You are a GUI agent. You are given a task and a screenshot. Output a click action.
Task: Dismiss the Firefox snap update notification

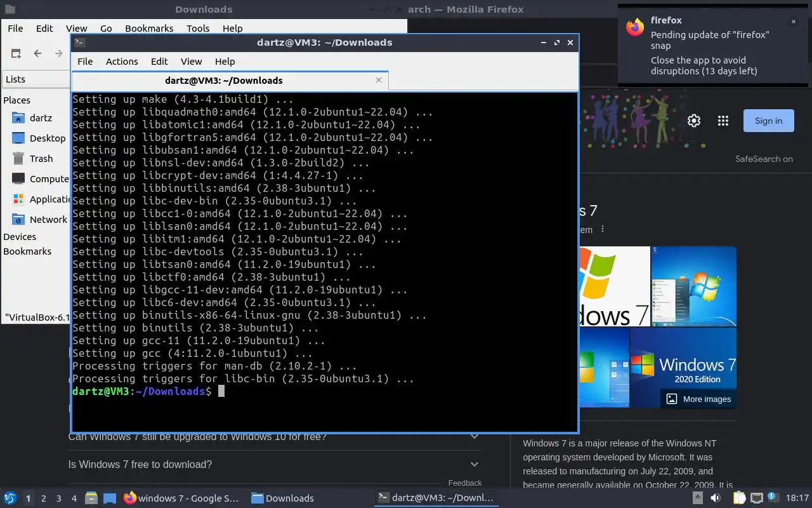point(793,22)
